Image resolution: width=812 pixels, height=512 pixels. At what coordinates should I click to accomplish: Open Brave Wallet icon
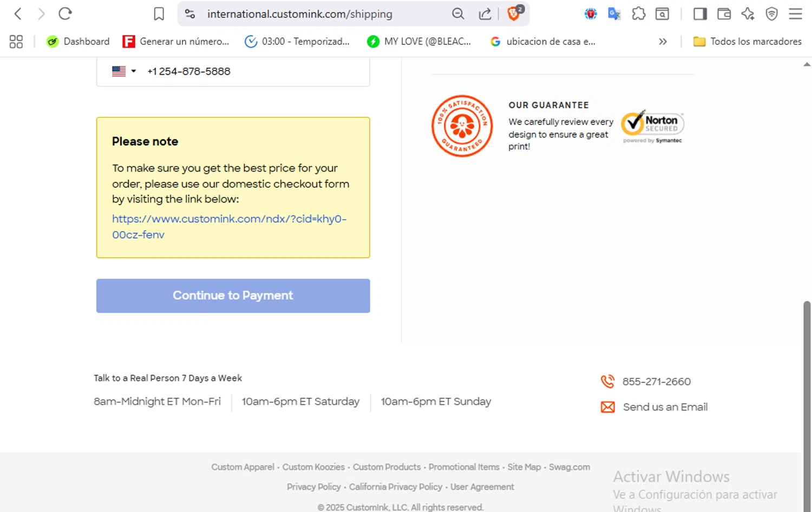click(724, 14)
